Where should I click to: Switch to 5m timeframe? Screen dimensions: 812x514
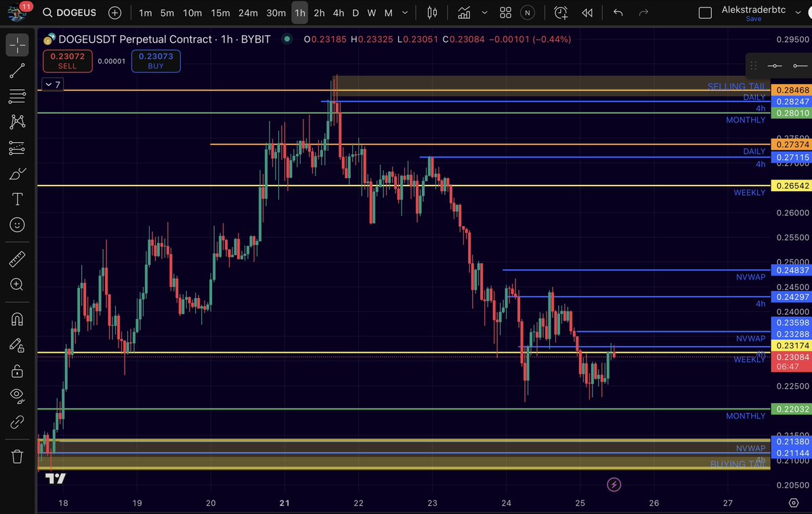167,13
